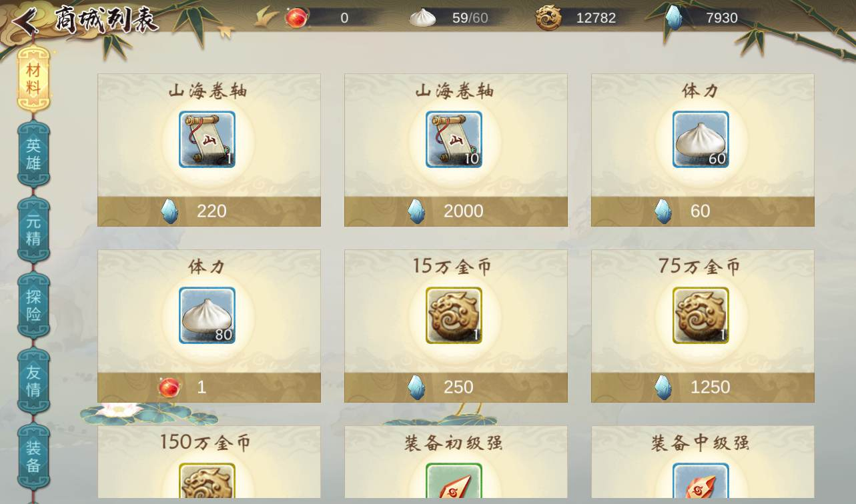Click the 75万金币 gold coin icon
856x504 pixels.
pos(701,315)
